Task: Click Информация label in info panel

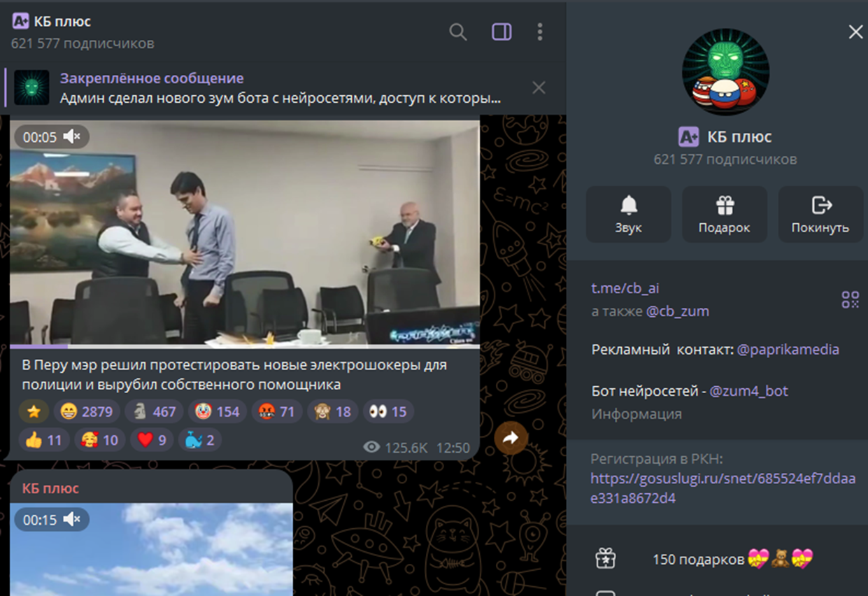Action: tap(636, 414)
